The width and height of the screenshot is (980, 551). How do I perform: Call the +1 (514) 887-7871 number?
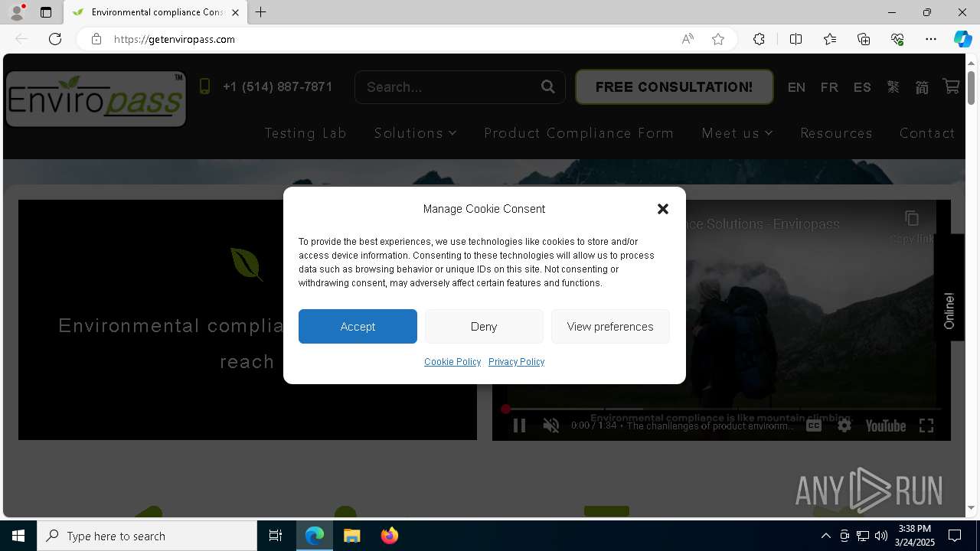(x=277, y=86)
